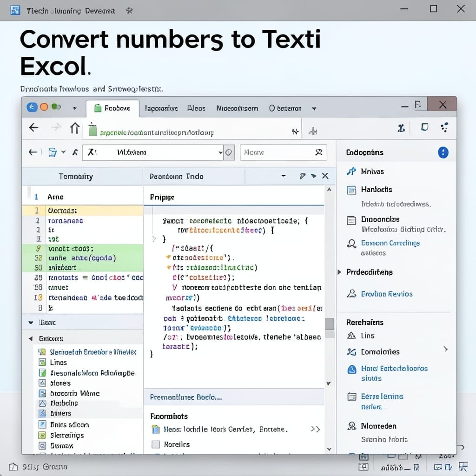Image resolution: width=476 pixels, height=476 pixels.
Task: Expand the Prdedcirtens section
Action: [x=340, y=272]
